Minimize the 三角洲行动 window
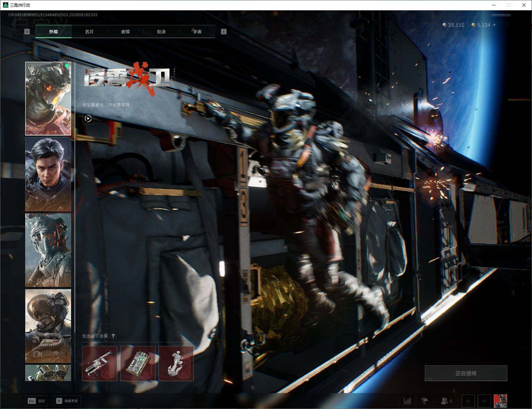Image resolution: width=532 pixels, height=409 pixels. point(493,5)
